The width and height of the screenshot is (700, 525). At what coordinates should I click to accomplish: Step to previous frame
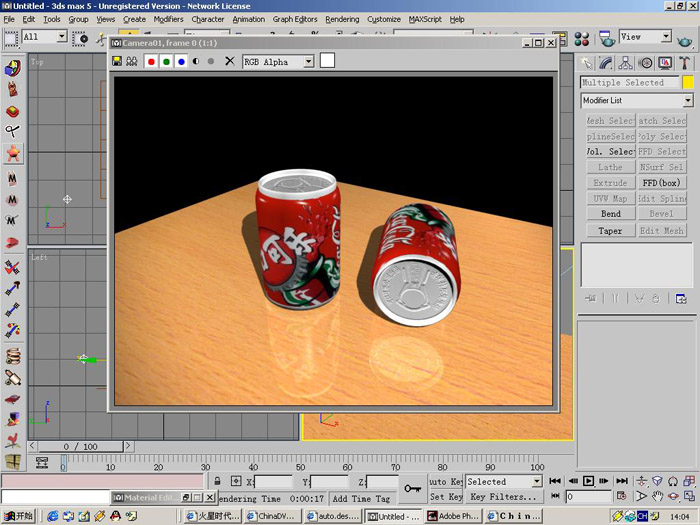(573, 481)
